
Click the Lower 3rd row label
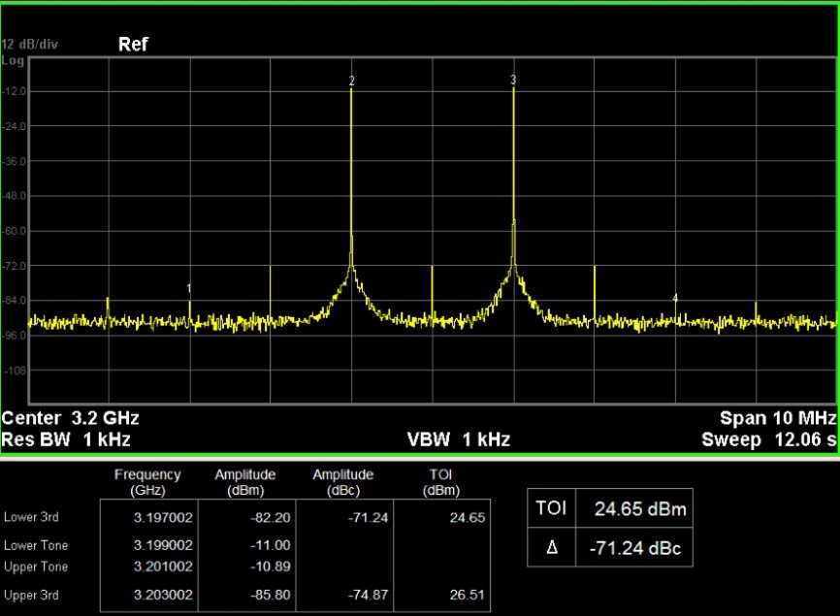coord(30,518)
